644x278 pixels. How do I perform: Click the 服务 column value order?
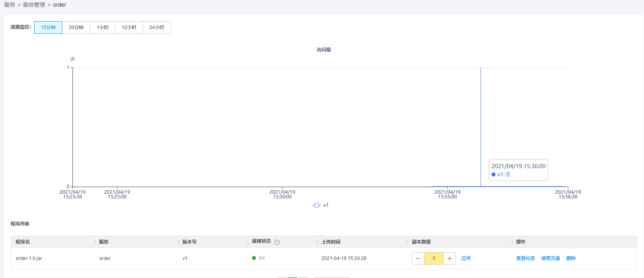coord(105,258)
